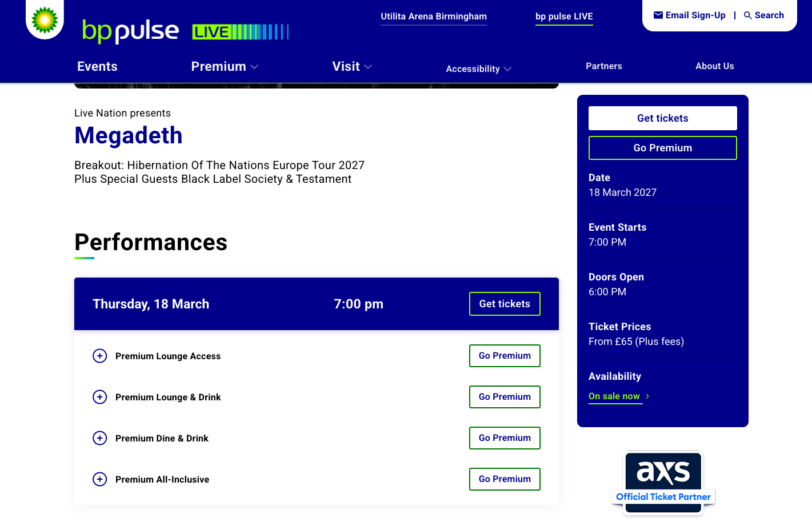Expand Premium Dine & Drink plus icon
Image resolution: width=812 pixels, height=526 pixels.
(x=100, y=438)
